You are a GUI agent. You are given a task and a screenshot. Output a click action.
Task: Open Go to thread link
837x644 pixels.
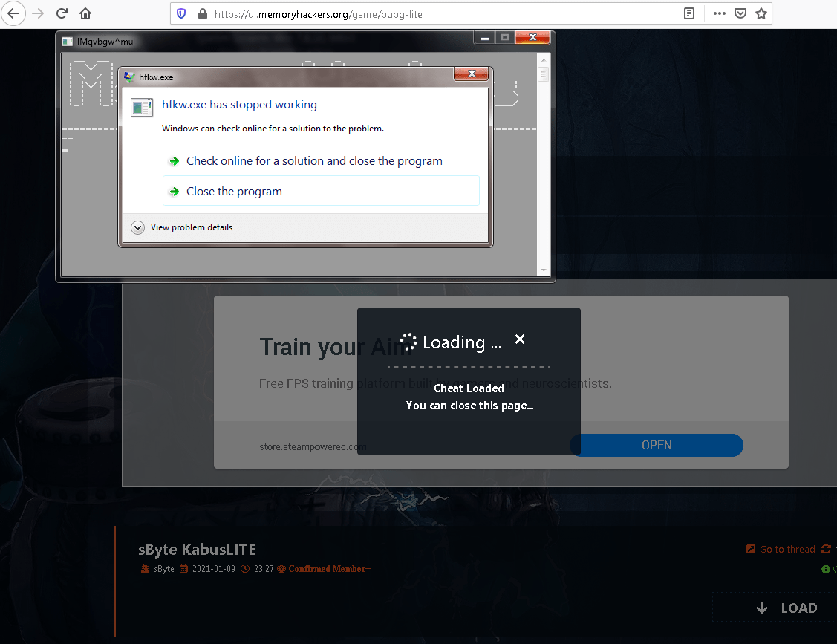click(781, 549)
